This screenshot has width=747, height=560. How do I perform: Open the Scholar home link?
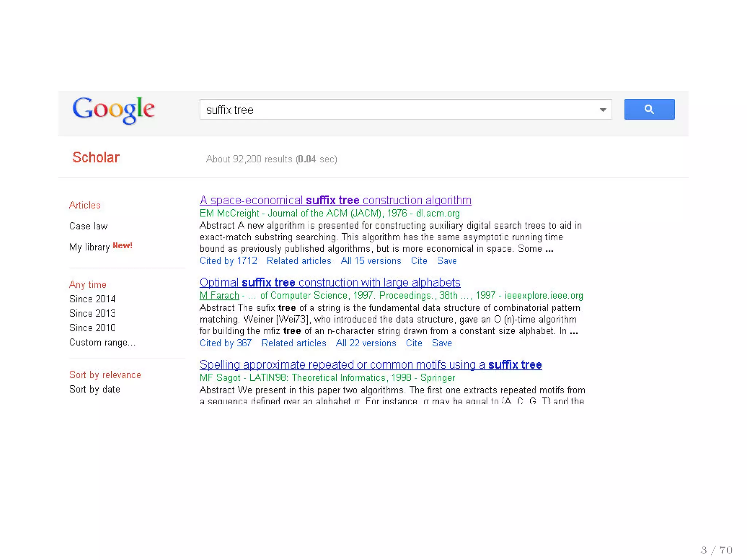[x=96, y=157]
